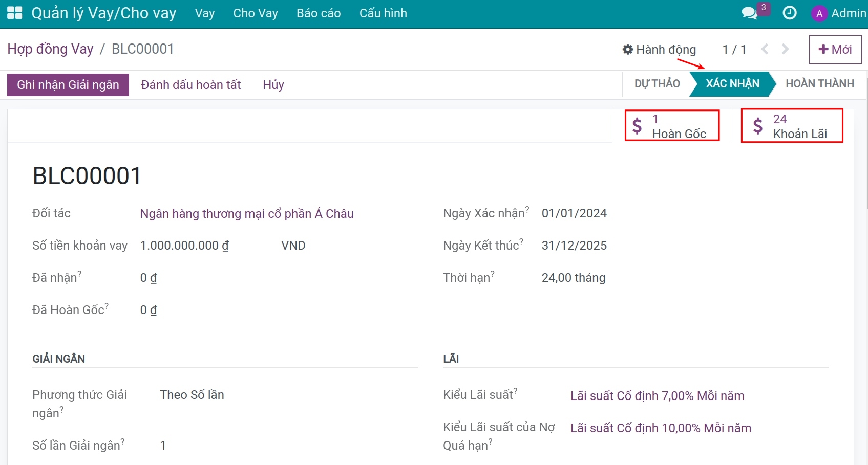Open the Báo cáo menu
Image resolution: width=868 pixels, height=465 pixels.
pos(319,13)
